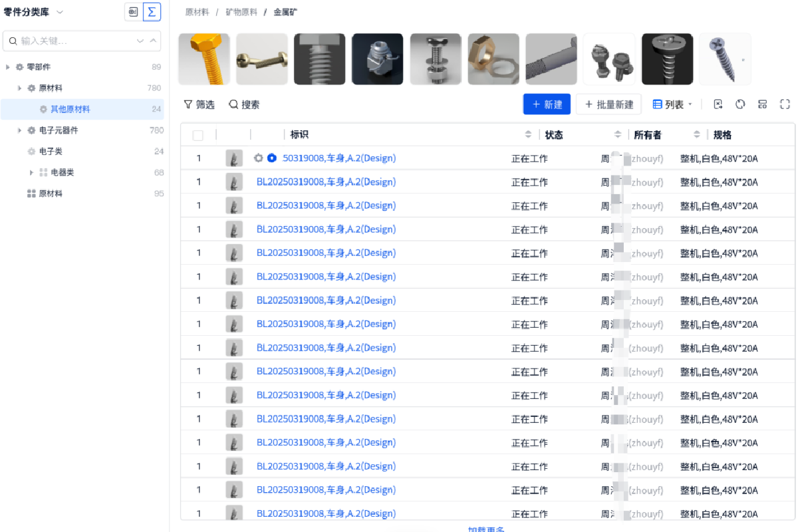Click the 标识 column header
The image size is (798, 532).
tap(299, 134)
